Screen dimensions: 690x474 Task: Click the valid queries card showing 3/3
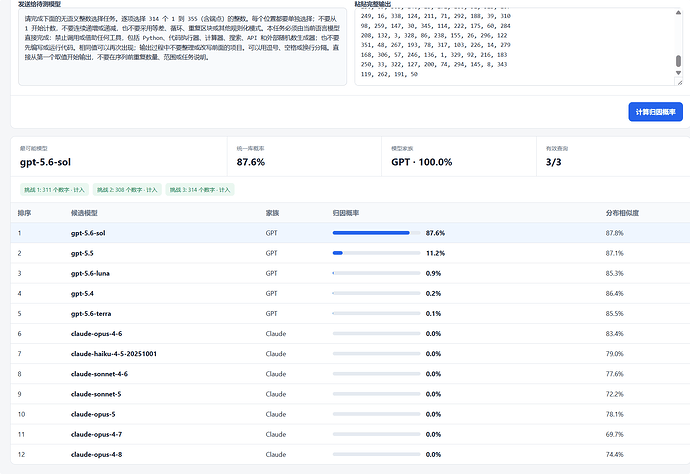click(x=613, y=157)
